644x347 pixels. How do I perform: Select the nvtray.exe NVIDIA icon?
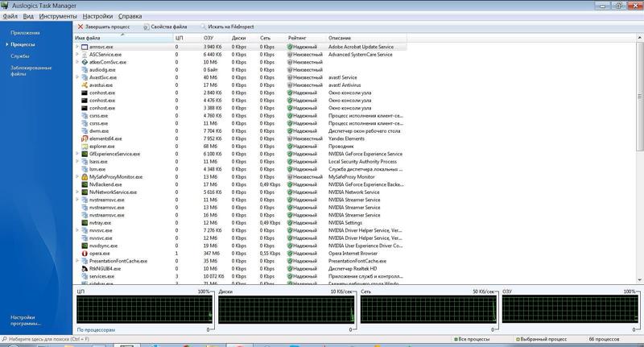point(85,222)
